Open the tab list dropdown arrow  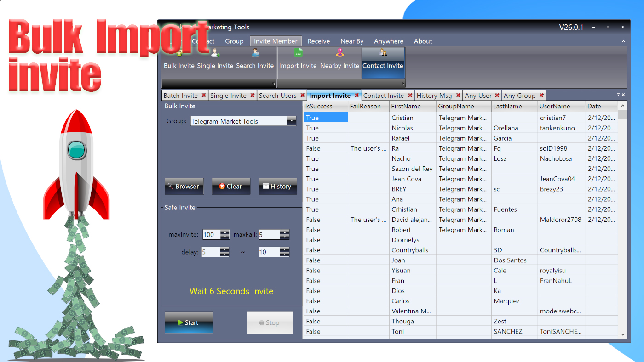point(617,95)
